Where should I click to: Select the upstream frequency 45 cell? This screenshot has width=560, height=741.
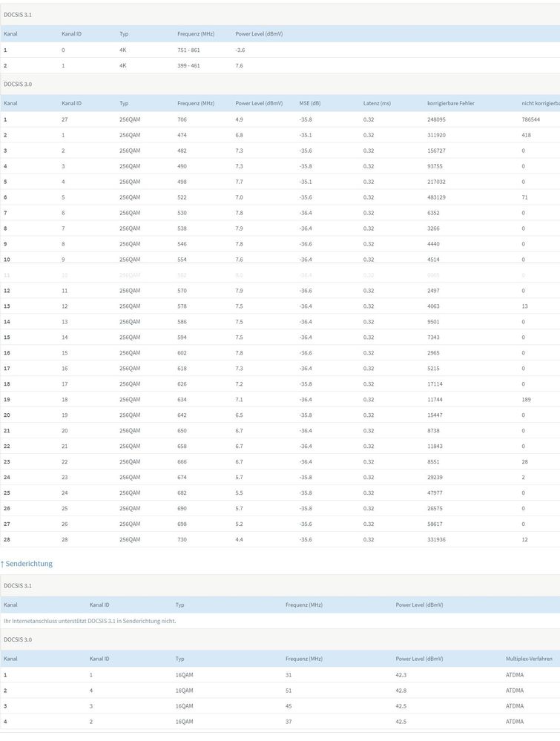(x=289, y=706)
